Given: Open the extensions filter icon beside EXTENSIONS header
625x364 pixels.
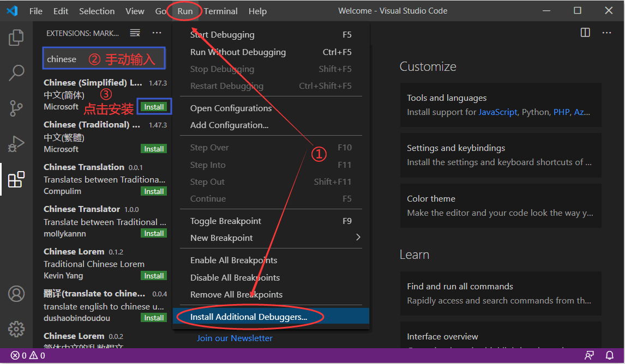Looking at the screenshot, I should click(135, 33).
